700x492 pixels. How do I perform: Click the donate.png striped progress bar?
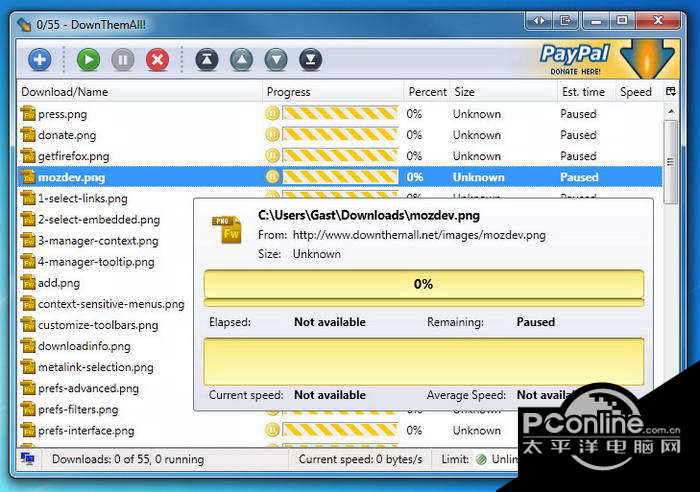tap(340, 134)
